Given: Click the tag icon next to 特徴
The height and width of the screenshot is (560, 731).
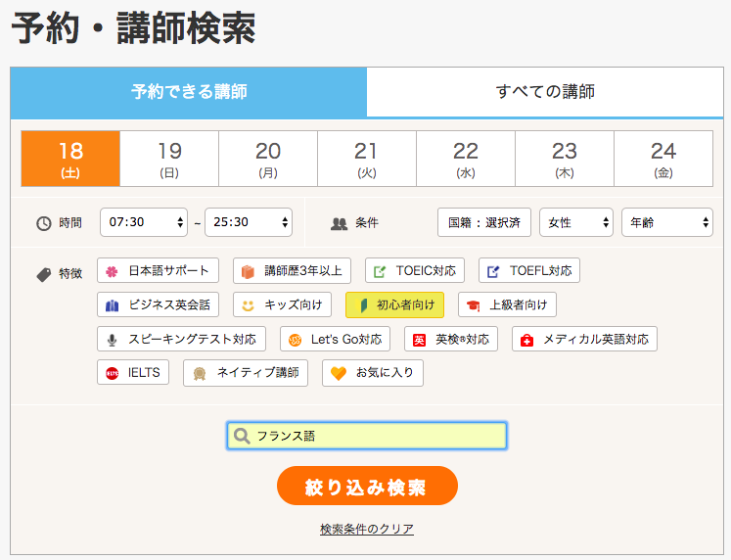Looking at the screenshot, I should (x=43, y=274).
